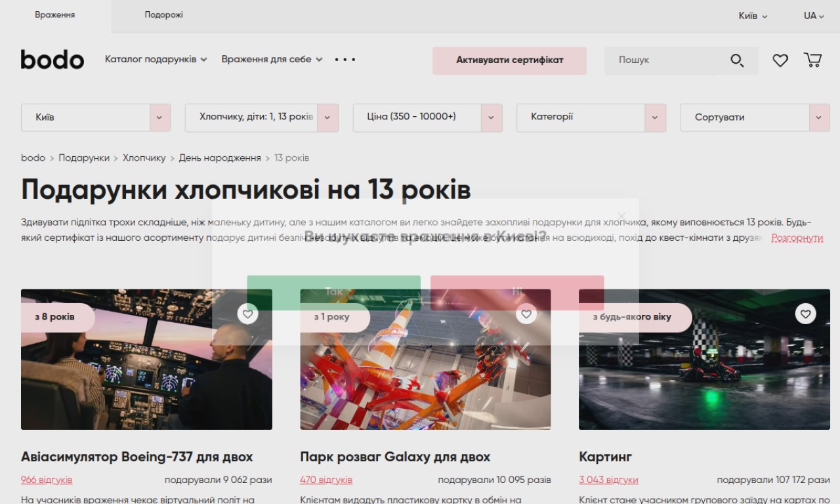
Task: Open 3 043 відгуки reviews link
Action: click(608, 480)
